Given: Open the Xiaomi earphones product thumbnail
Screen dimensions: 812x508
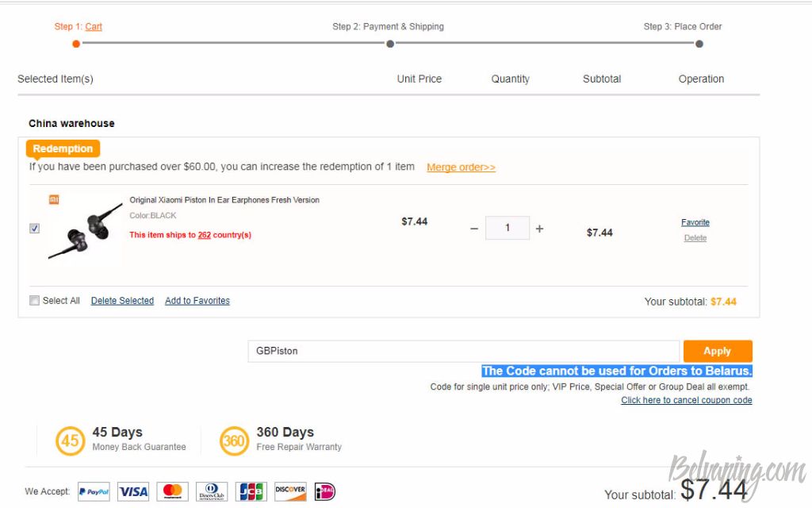Looking at the screenshot, I should [86, 231].
